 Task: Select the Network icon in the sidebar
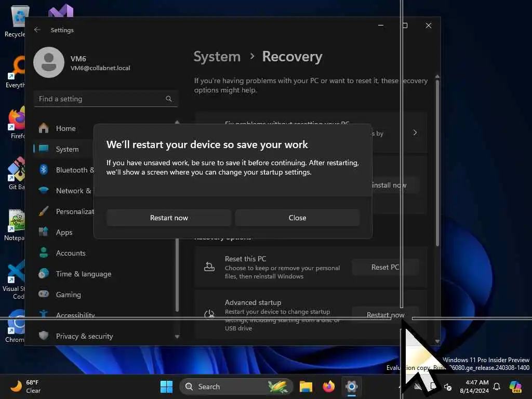[44, 190]
